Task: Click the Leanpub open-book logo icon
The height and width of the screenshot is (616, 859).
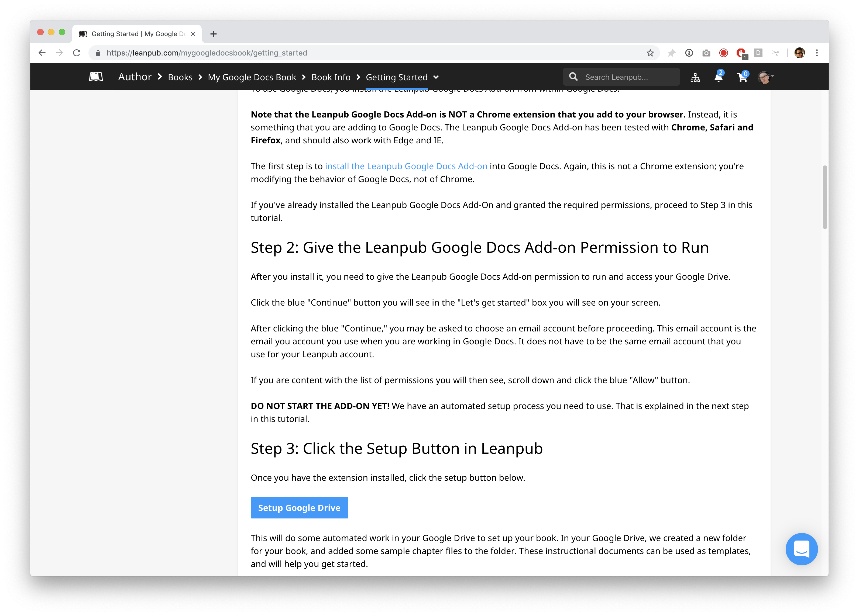Action: (x=96, y=77)
